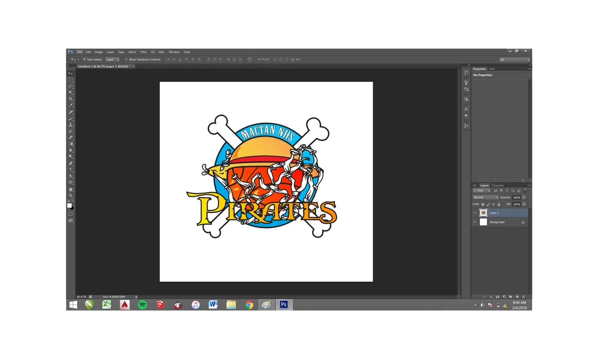Select the Eraser tool
607x364 pixels.
click(71, 137)
